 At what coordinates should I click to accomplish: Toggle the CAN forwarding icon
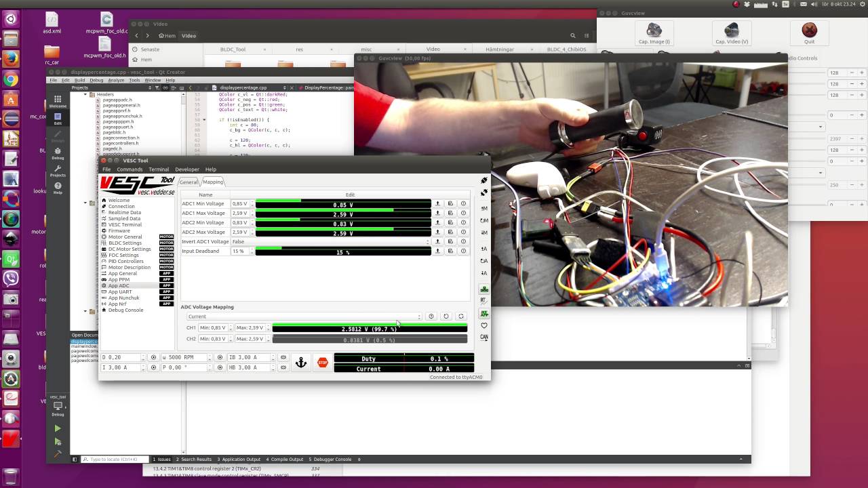coord(484,337)
